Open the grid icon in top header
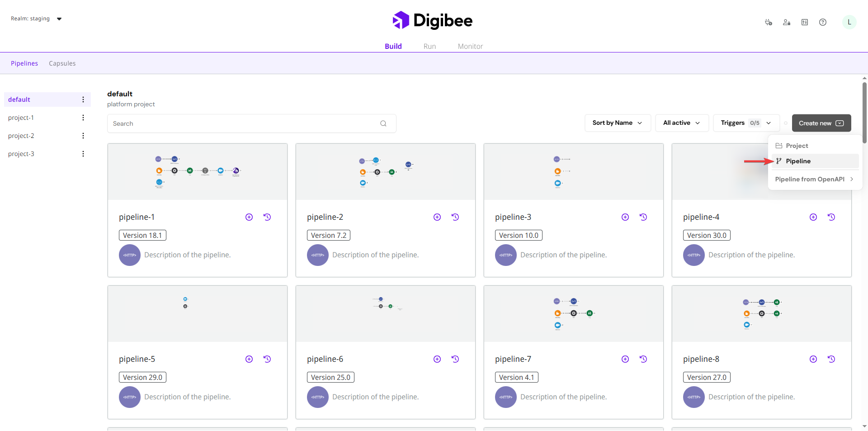Viewport: 868px width, 431px height. pyautogui.click(x=805, y=22)
